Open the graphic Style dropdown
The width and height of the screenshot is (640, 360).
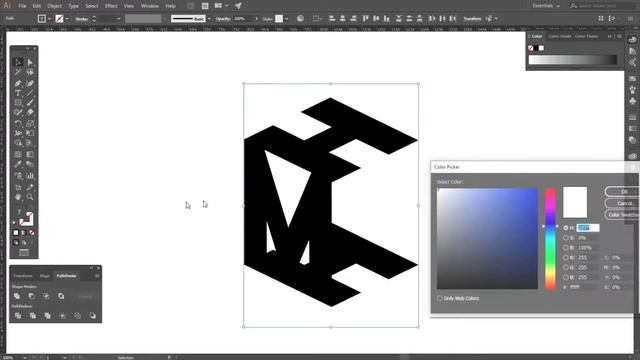[287, 18]
